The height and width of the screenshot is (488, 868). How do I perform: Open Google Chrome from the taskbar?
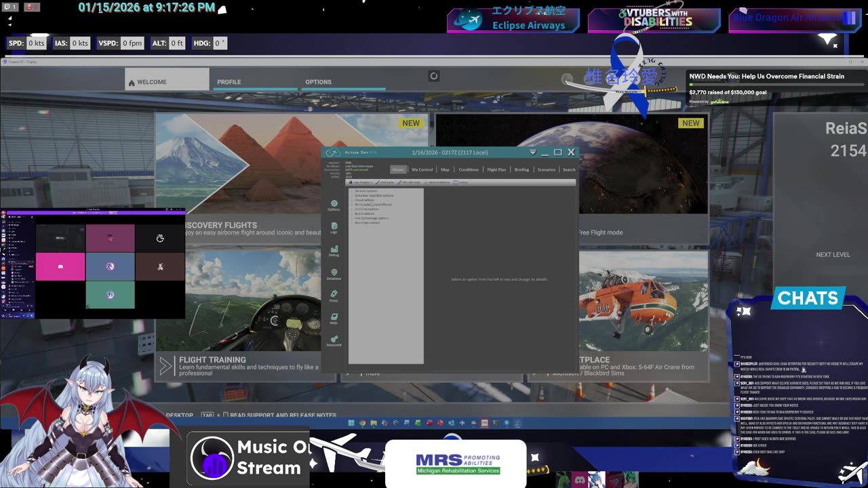(363, 423)
